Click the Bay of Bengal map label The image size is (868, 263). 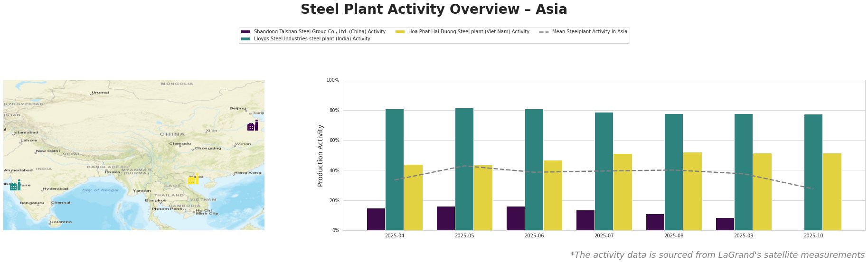tap(100, 190)
